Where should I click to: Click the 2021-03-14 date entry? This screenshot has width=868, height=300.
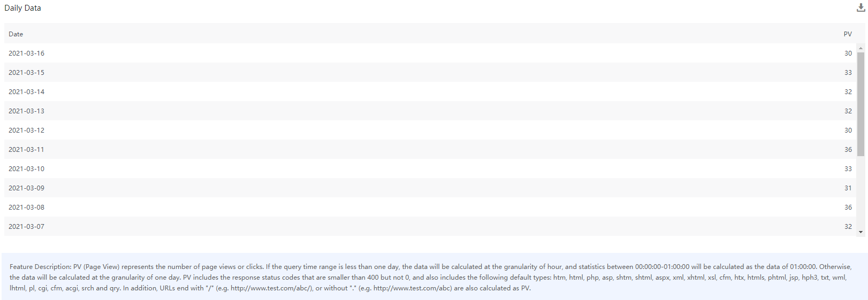click(x=27, y=92)
